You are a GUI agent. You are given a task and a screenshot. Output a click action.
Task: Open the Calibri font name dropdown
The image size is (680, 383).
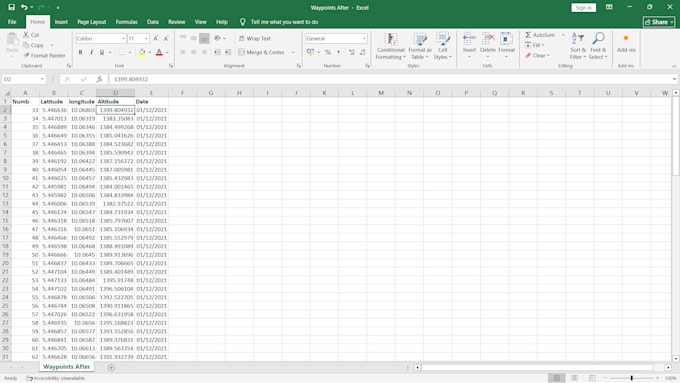[x=123, y=39]
